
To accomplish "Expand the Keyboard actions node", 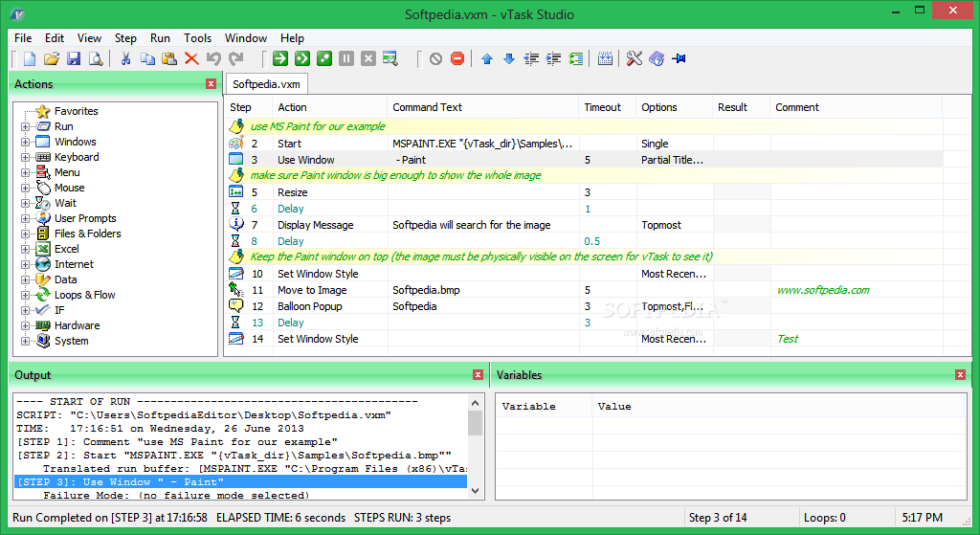I will (x=25, y=157).
